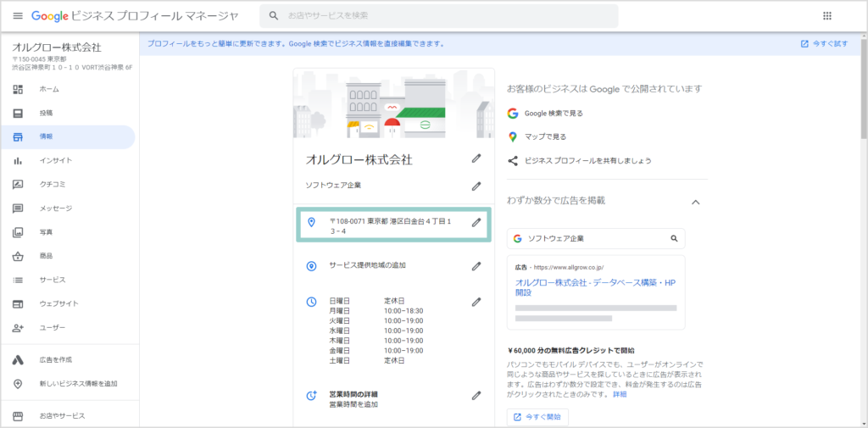Click the 今すぐ試す link in the banner
The height and width of the screenshot is (428, 868).
pos(824,44)
